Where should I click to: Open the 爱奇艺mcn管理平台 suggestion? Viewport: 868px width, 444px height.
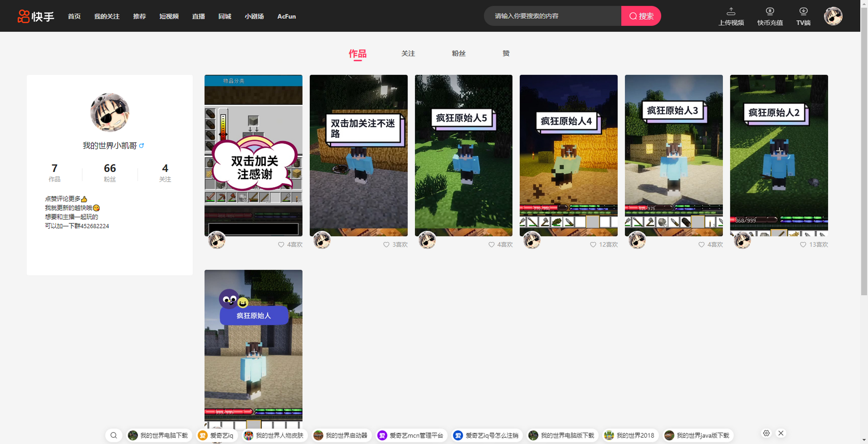(411, 435)
